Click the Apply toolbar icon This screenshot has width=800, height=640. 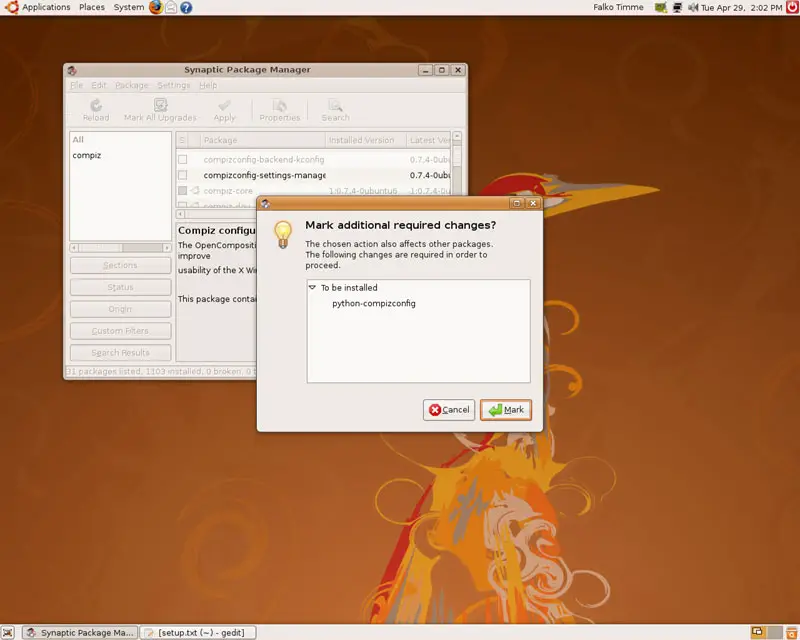224,110
